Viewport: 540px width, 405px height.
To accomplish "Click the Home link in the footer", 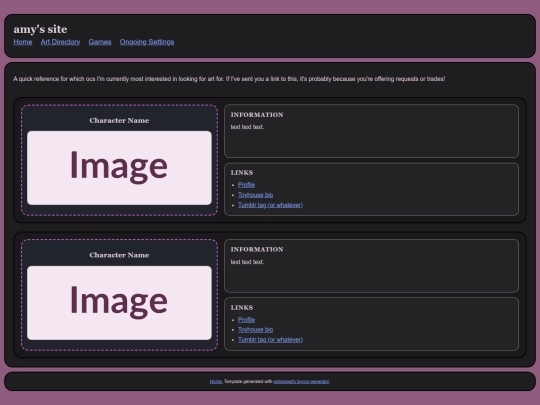I will (x=216, y=382).
